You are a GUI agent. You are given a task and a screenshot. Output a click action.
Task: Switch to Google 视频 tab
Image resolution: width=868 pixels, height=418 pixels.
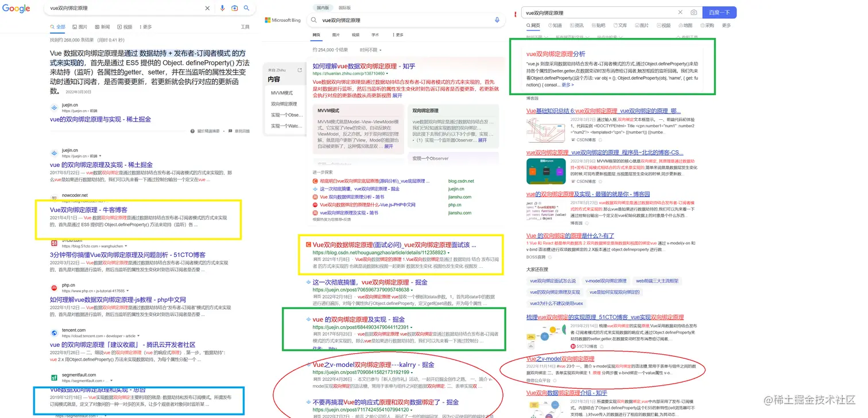point(125,27)
